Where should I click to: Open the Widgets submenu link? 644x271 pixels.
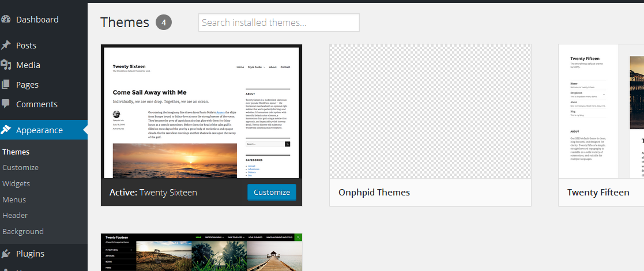point(16,183)
